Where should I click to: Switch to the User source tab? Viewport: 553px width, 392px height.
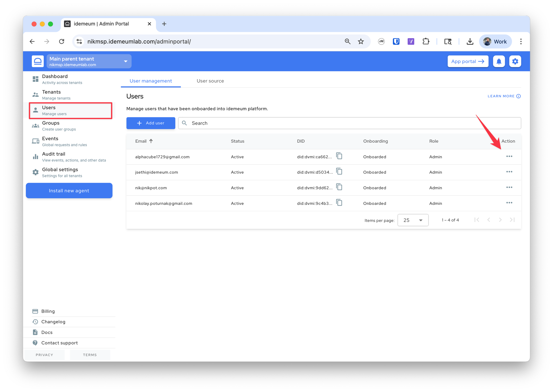click(x=210, y=81)
